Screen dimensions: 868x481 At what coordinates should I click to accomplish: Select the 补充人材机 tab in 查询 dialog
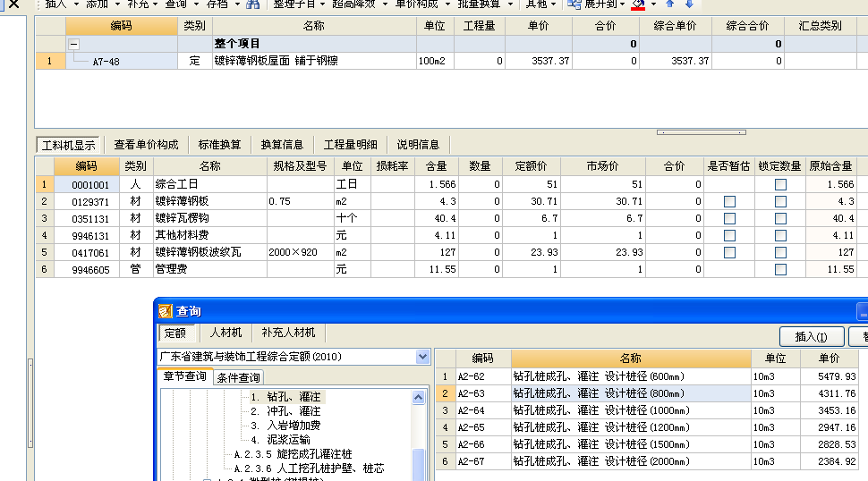point(288,333)
